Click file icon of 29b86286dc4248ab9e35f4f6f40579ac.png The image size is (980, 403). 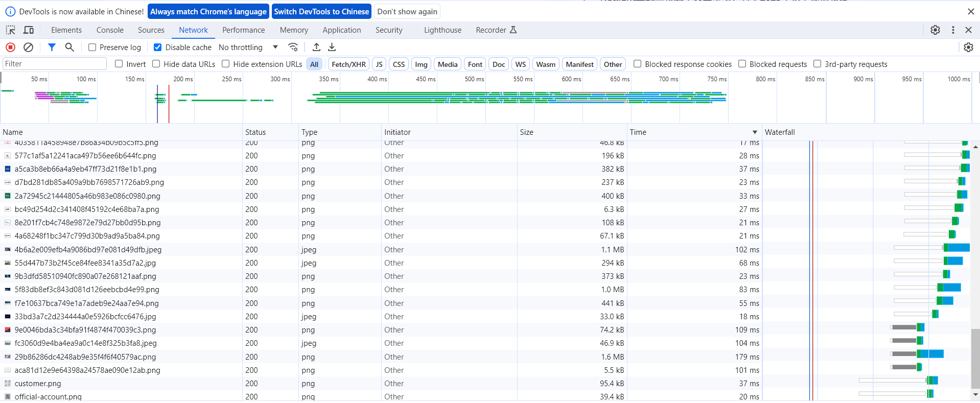pyautogui.click(x=8, y=357)
